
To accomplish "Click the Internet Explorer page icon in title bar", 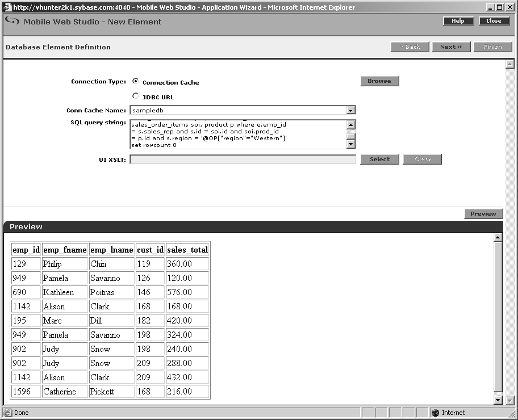I will 7,7.
